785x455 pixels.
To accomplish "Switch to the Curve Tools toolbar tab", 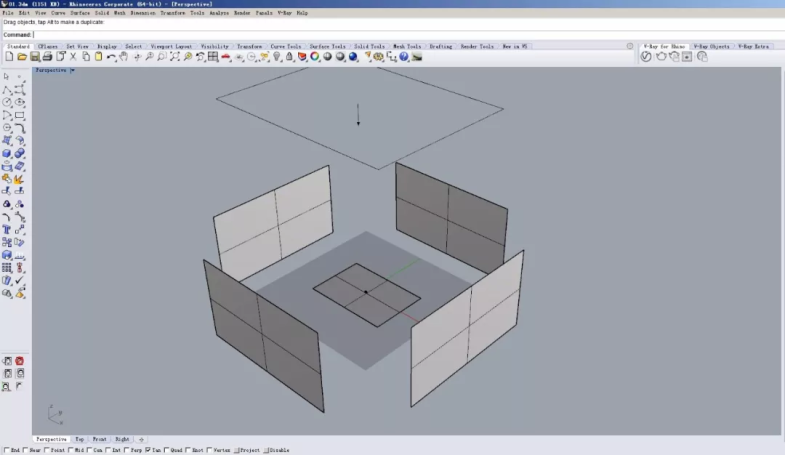I will pyautogui.click(x=285, y=46).
